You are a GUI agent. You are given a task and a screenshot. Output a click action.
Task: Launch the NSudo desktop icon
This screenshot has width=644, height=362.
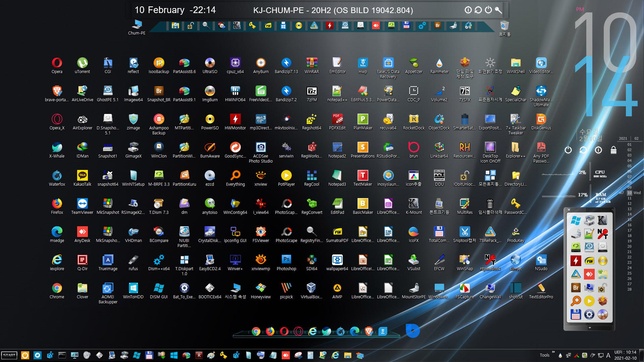pyautogui.click(x=541, y=262)
